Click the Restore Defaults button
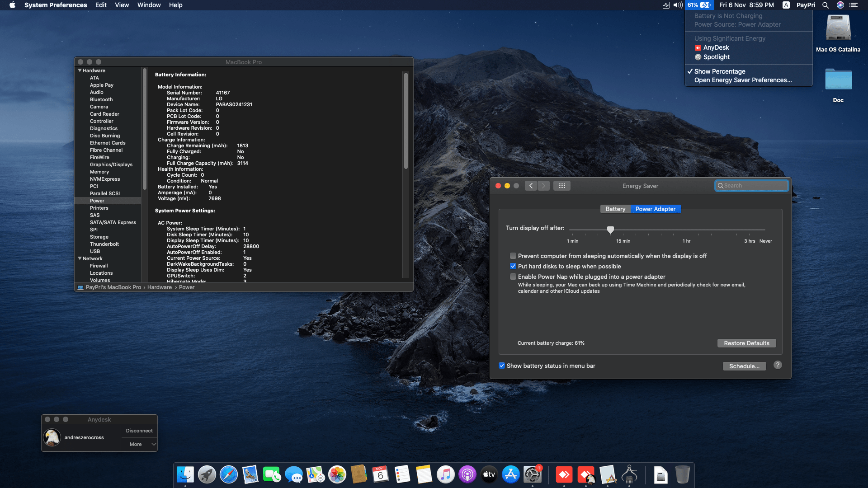This screenshot has width=868, height=488. 746,343
